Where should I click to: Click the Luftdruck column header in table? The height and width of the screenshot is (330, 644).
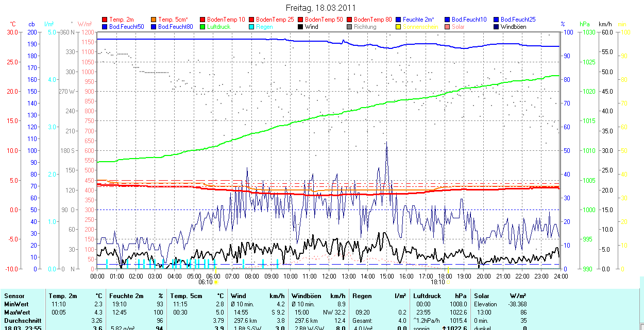click(x=427, y=296)
